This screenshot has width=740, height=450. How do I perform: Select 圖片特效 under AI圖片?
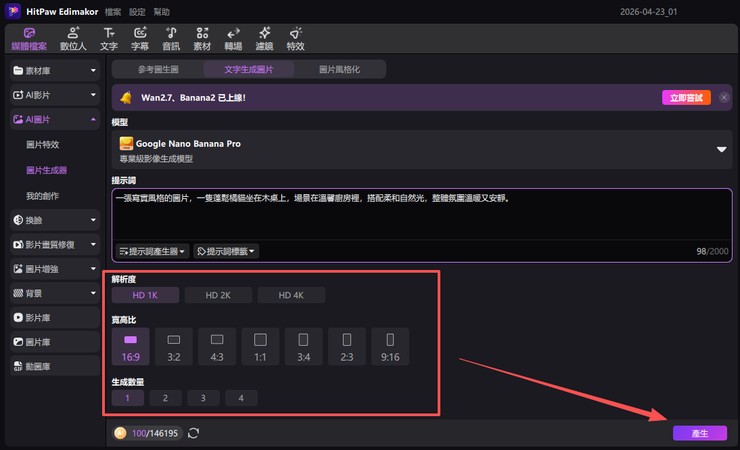(42, 145)
